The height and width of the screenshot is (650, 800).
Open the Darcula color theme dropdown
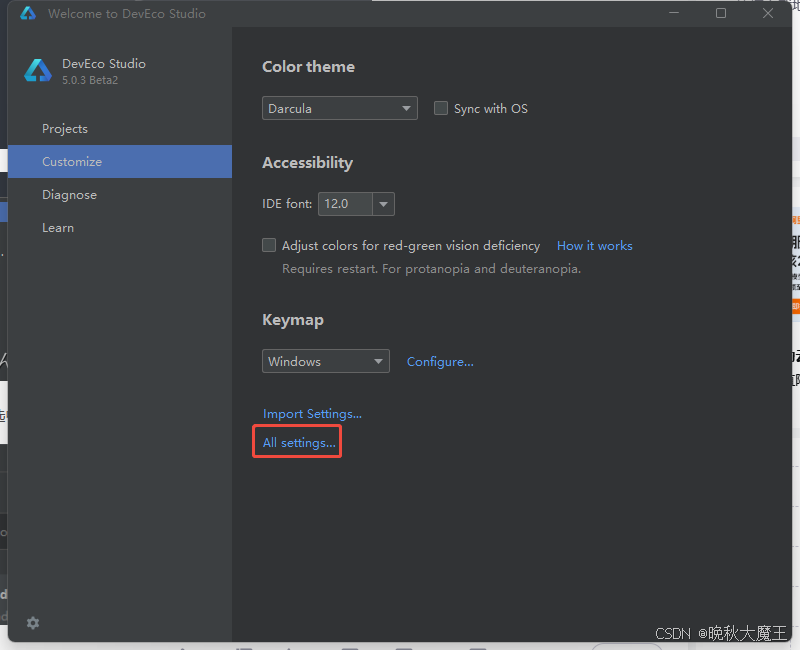tap(340, 108)
